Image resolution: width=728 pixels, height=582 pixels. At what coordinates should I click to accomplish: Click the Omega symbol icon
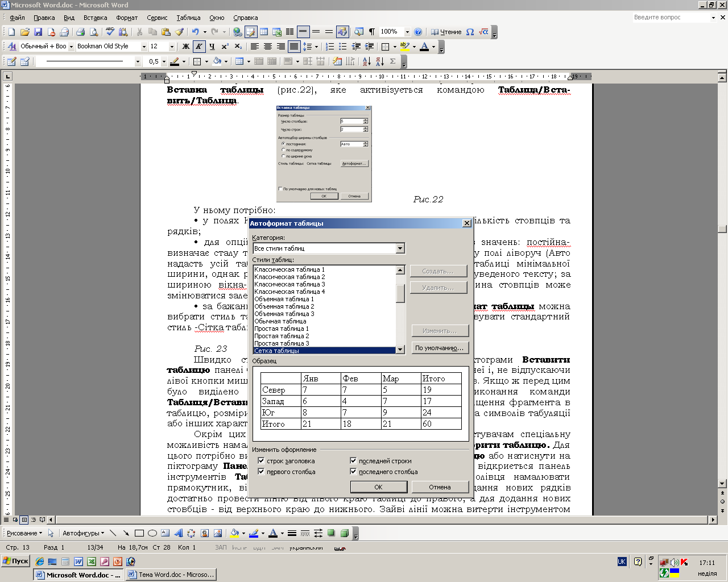click(470, 32)
